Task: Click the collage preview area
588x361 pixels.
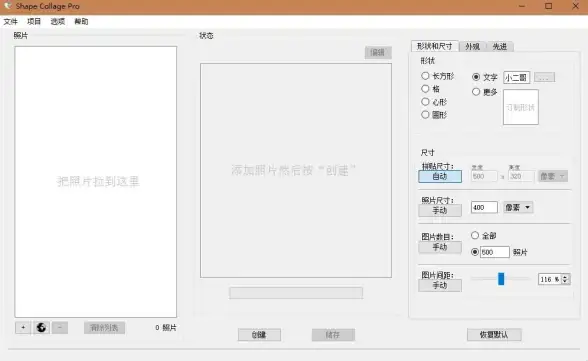Action: coord(296,171)
